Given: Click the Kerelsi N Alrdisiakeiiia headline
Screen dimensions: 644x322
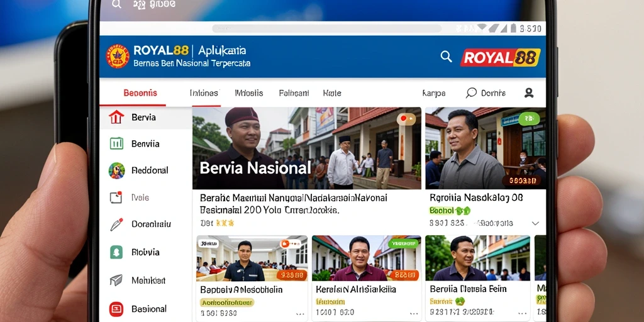Looking at the screenshot, I should [356, 289].
